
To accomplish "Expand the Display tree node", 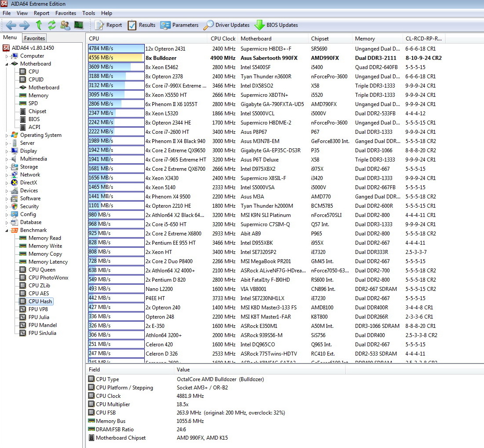I will click(7, 151).
